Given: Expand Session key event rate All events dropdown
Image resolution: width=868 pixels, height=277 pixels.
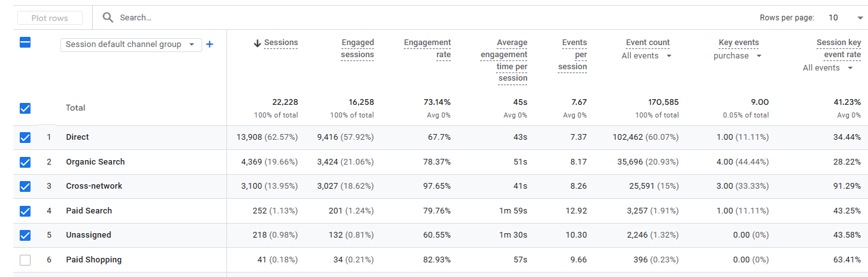Looking at the screenshot, I should click(828, 68).
